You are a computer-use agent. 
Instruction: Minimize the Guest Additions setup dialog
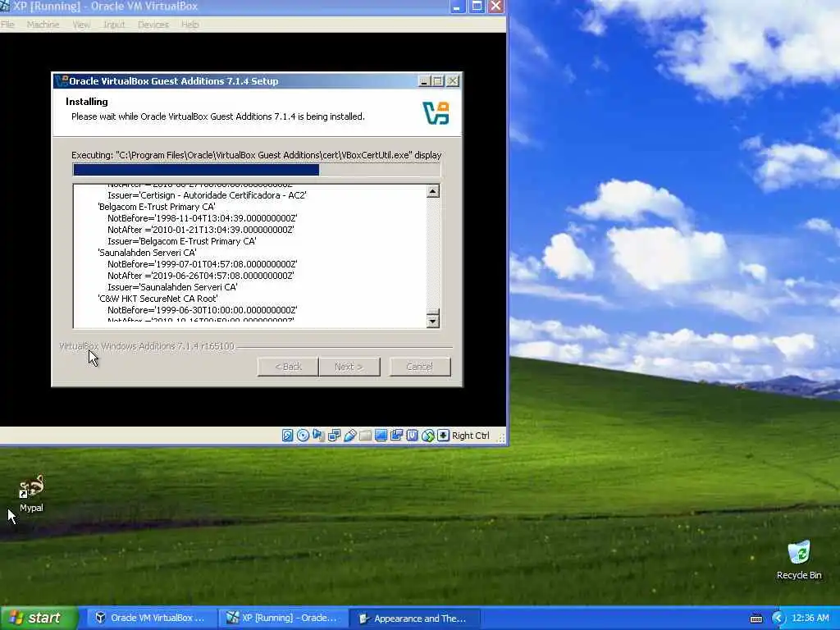[x=424, y=81]
